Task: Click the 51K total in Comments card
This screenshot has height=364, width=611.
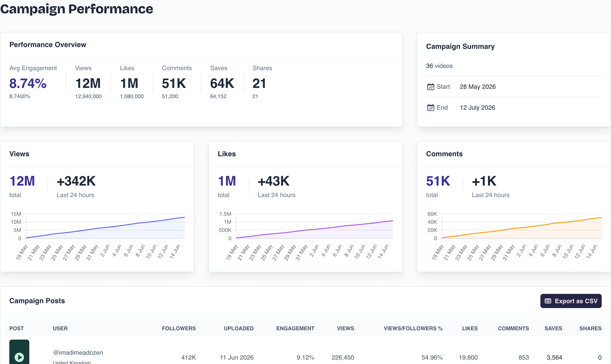Action: pyautogui.click(x=438, y=181)
